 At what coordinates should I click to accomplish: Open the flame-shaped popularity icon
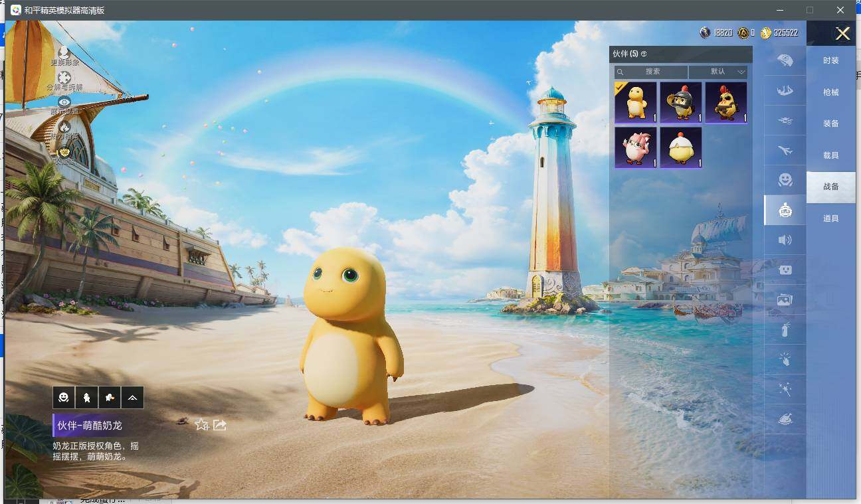64,126
